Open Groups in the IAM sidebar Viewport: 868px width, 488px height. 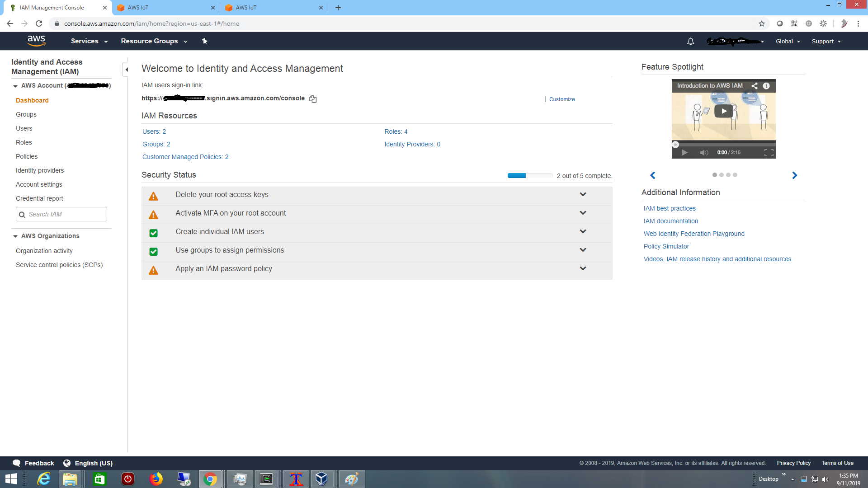click(26, 114)
